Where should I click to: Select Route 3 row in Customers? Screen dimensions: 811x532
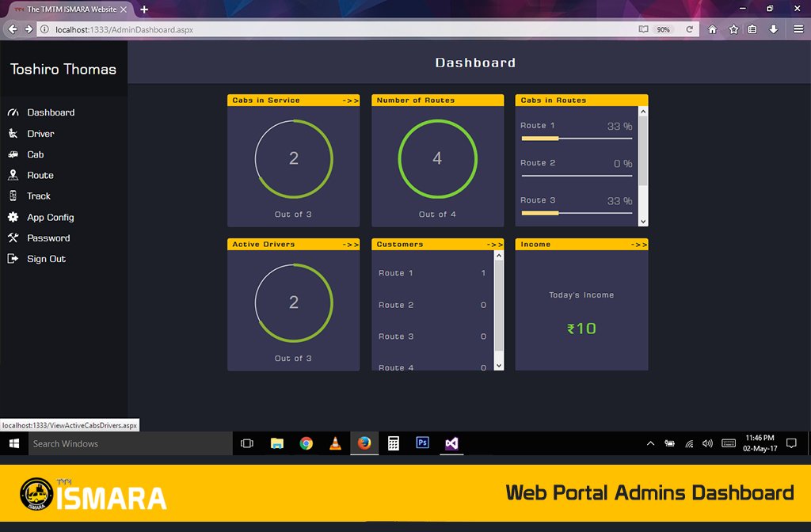432,336
